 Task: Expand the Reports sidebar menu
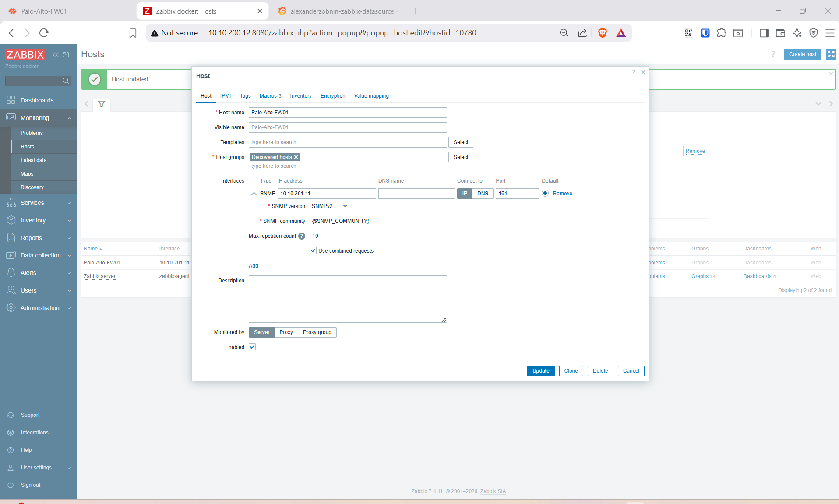(x=38, y=238)
